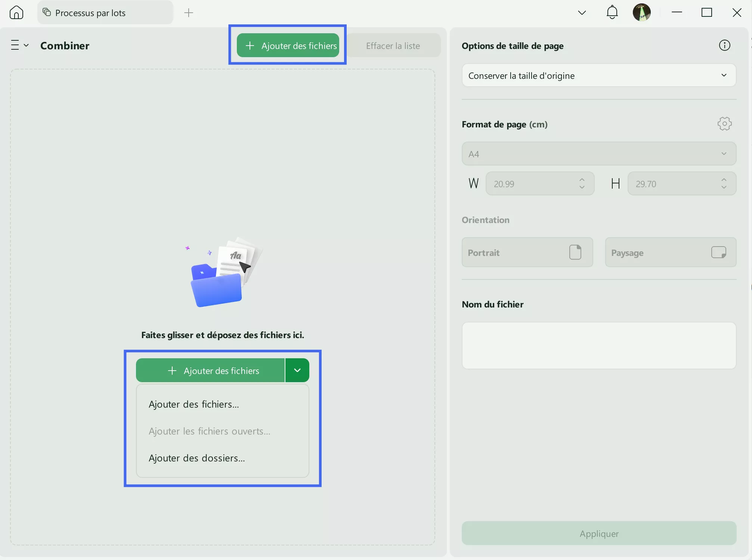
Task: Click the plus icon to open new tab
Action: pyautogui.click(x=189, y=13)
